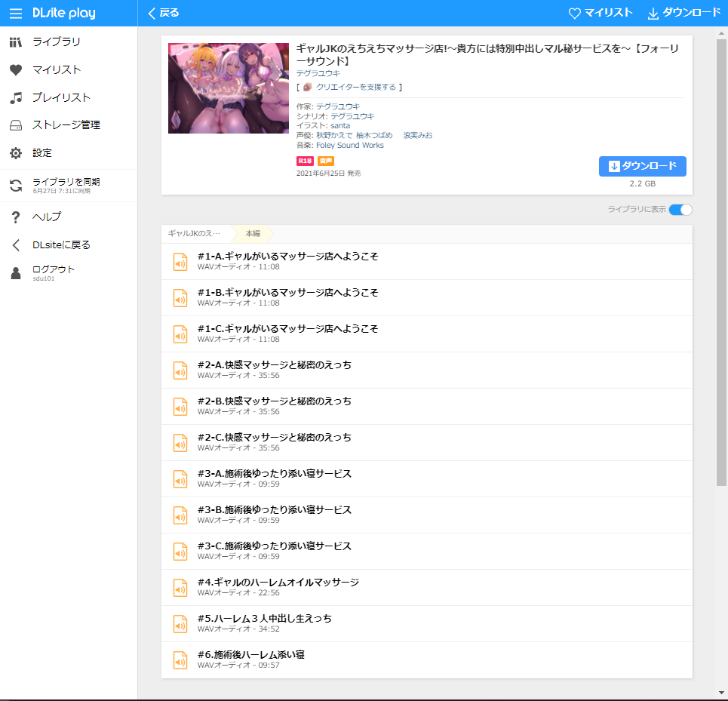The width and height of the screenshot is (728, 701).
Task: Click the library books icon in sidebar
Action: click(x=16, y=42)
